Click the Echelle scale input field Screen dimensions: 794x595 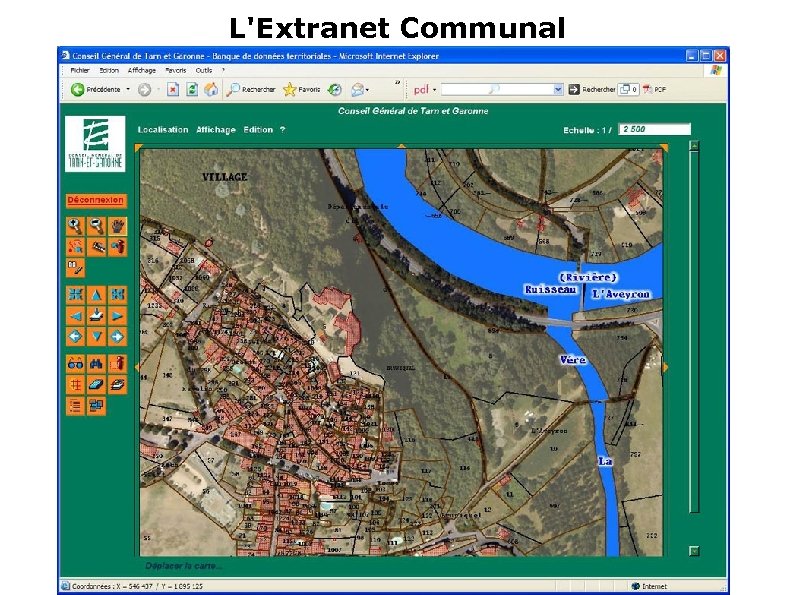point(655,129)
